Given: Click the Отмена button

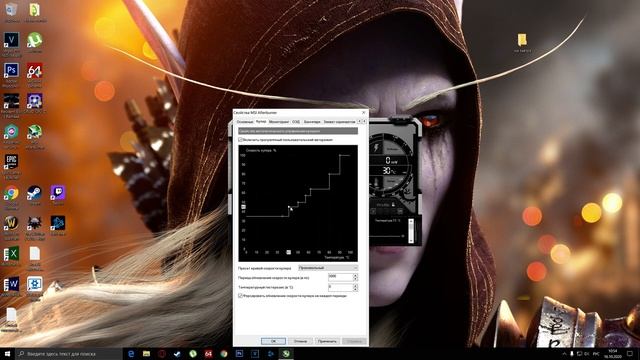Looking at the screenshot, I should pyautogui.click(x=300, y=341).
